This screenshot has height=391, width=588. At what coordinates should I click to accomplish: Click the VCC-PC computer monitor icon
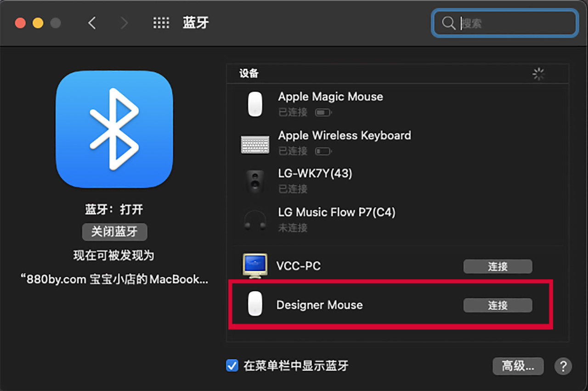coord(255,266)
